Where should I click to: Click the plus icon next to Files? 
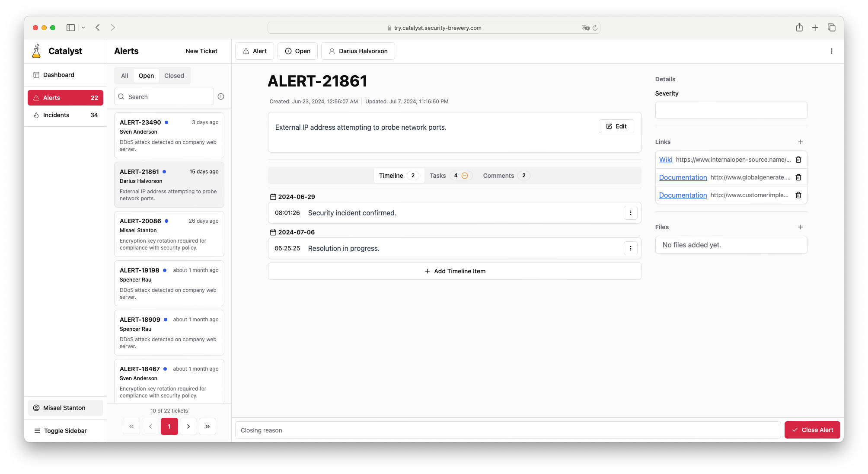tap(800, 227)
